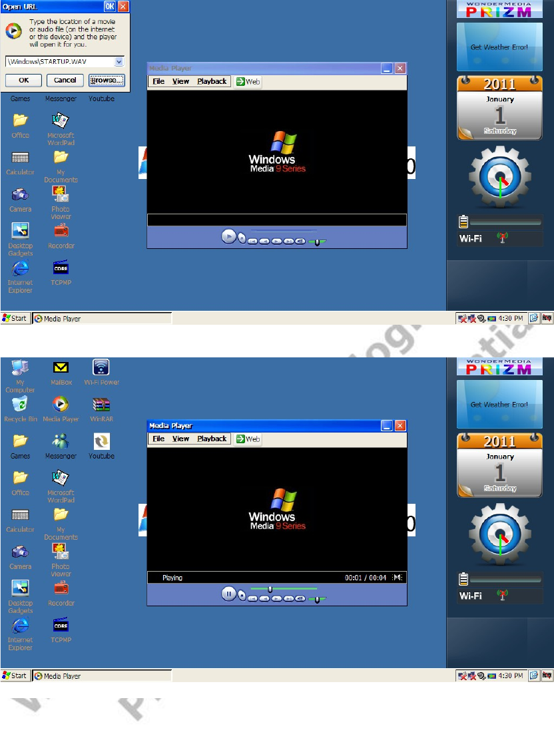Open Desktop Gadgets on the desktop with playing Media Player
This screenshot has width=554, height=756.
(20, 596)
